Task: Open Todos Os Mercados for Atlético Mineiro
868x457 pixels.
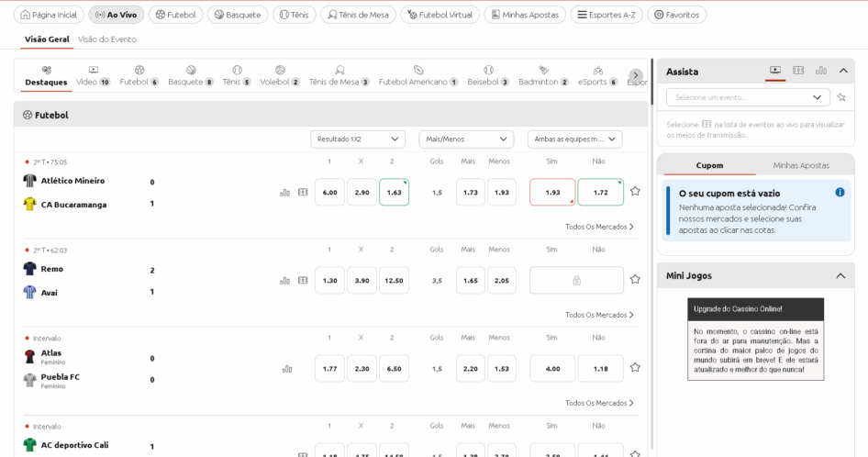Action: point(599,227)
